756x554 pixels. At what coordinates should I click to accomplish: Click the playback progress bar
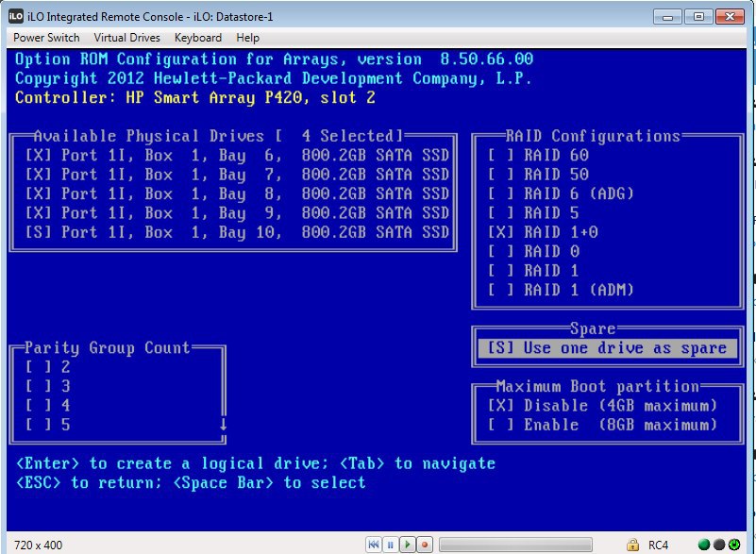pyautogui.click(x=515, y=545)
